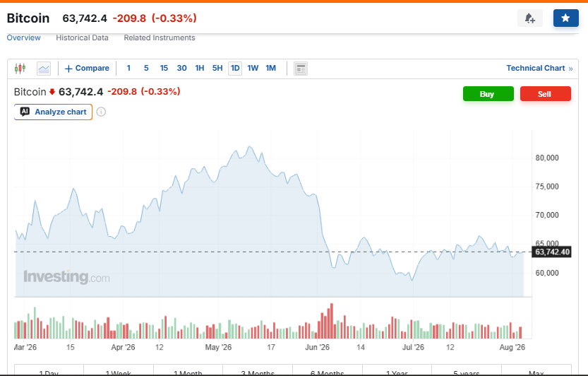Create a price alert with the bell icon
Viewport: 588px width, 376px height.
tap(530, 18)
